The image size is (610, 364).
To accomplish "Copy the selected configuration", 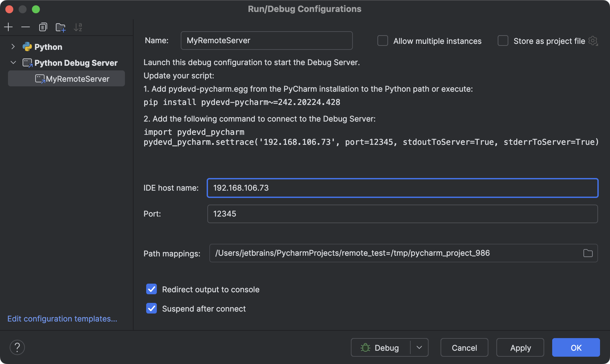I will (x=43, y=27).
